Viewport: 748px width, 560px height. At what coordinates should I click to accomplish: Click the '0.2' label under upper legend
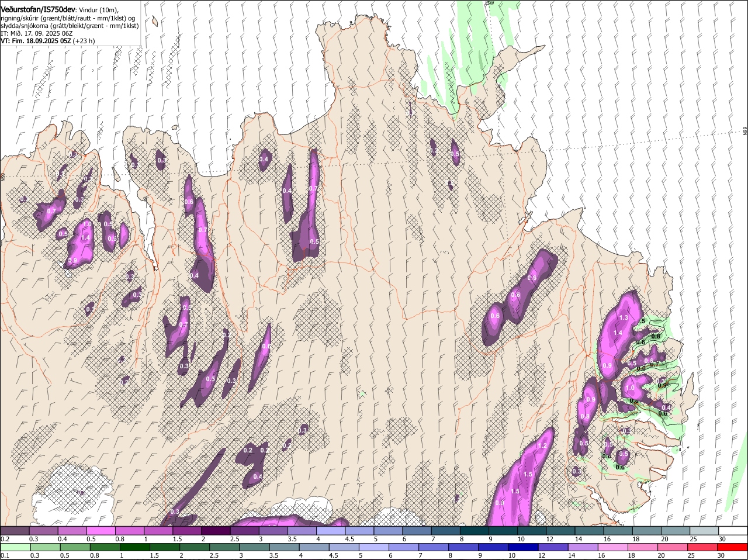(x=5, y=539)
